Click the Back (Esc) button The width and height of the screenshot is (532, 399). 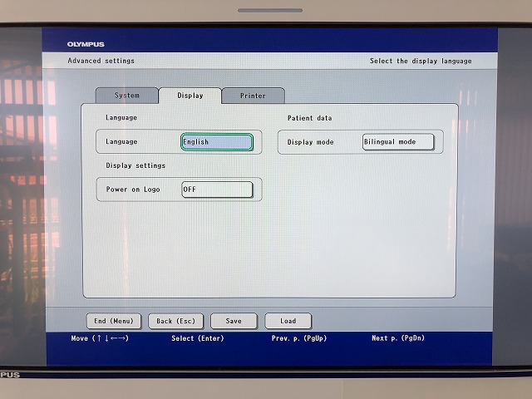pyautogui.click(x=175, y=321)
